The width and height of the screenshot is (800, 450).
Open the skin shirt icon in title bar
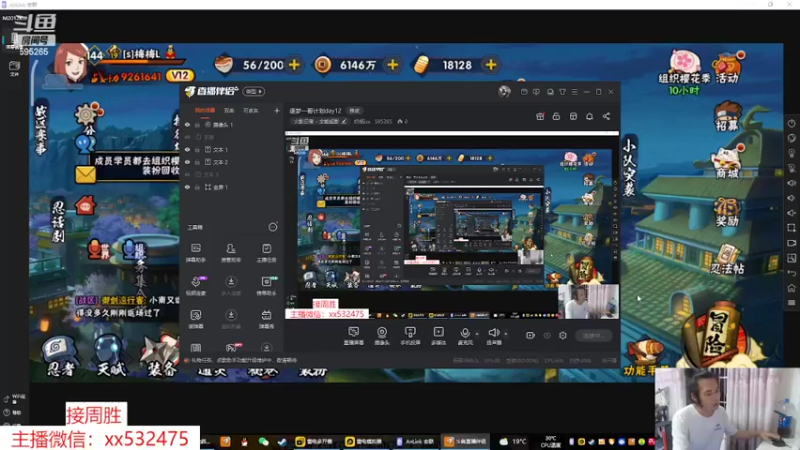click(x=562, y=92)
